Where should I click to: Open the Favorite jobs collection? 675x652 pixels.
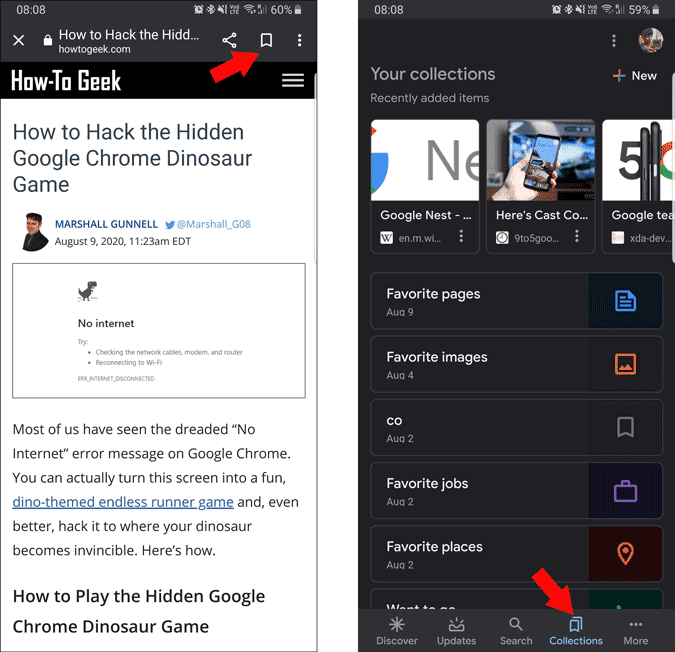(516, 491)
